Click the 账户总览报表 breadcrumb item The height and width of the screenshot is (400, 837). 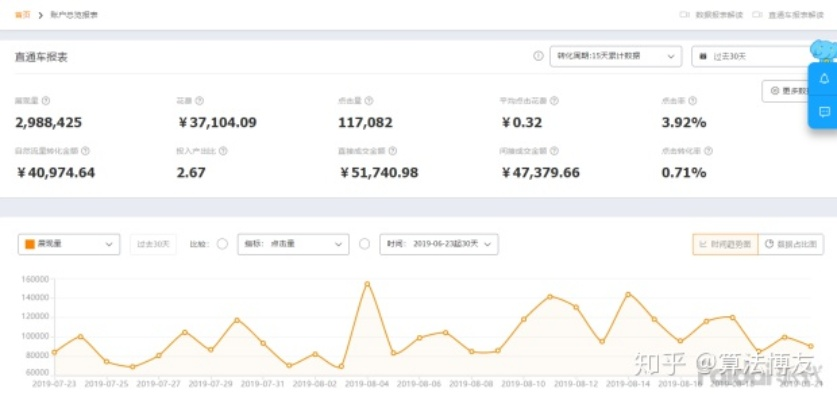tap(74, 14)
